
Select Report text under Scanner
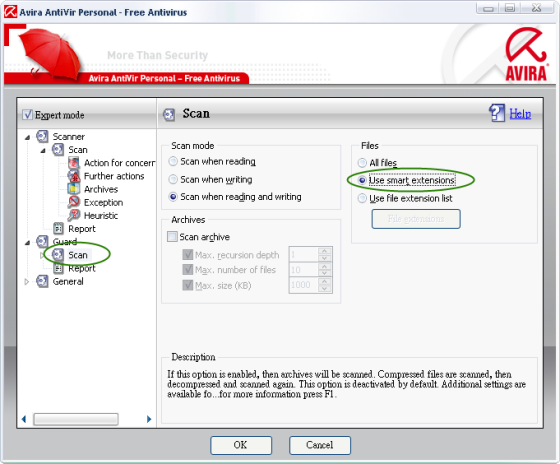pos(82,229)
